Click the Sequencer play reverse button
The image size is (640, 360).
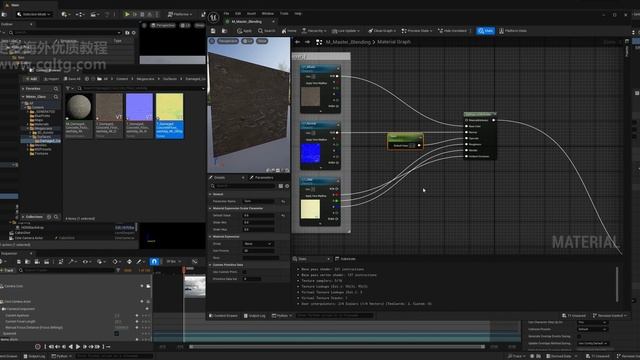(71, 347)
